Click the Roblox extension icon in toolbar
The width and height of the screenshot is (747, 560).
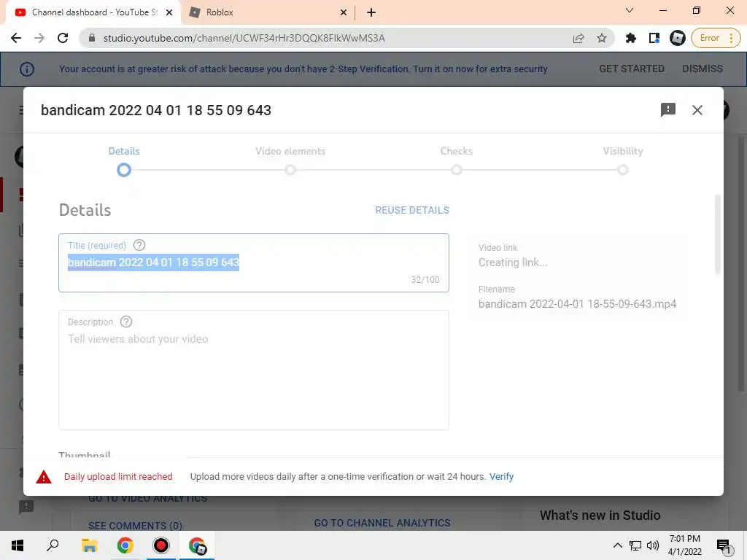[x=678, y=38]
